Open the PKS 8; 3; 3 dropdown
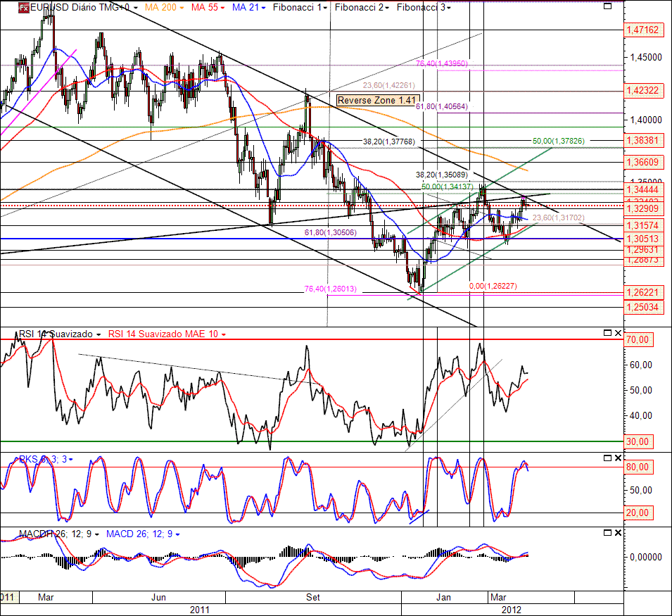The image size is (672, 616). click(70, 460)
